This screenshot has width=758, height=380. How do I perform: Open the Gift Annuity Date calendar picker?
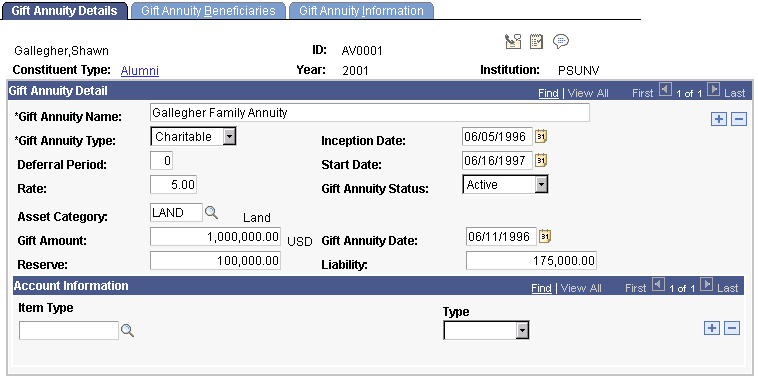point(545,236)
